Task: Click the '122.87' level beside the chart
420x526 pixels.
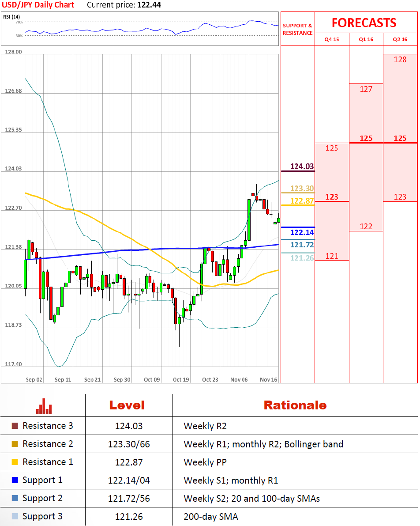Action: click(302, 201)
